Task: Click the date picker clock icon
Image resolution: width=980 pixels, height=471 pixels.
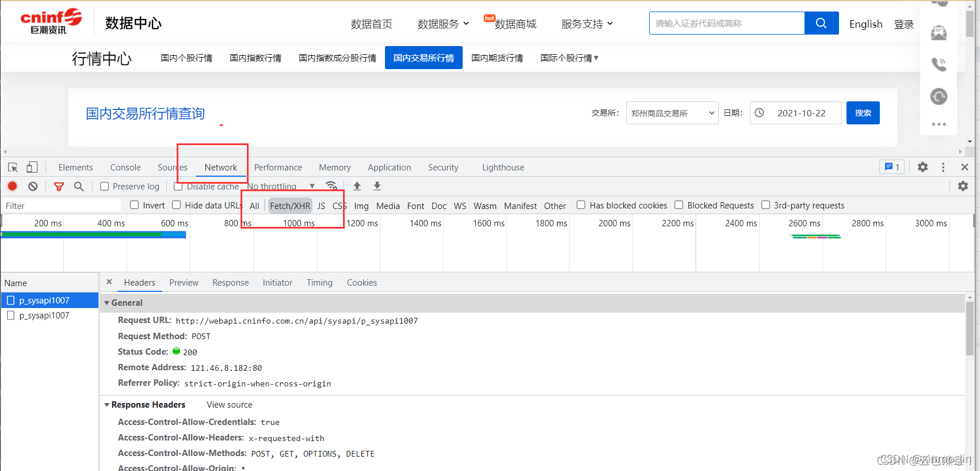Action: click(760, 113)
